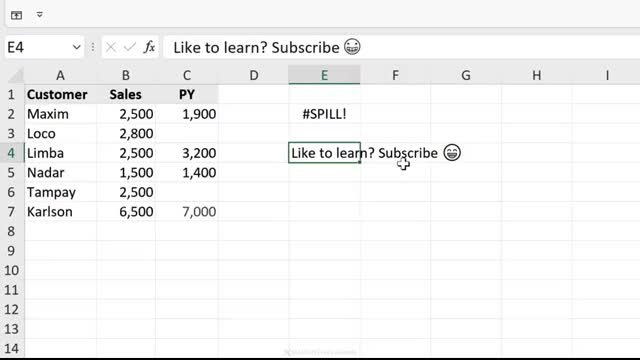This screenshot has width=640, height=360.
Task: Click the Select All corner triangle
Action: (x=16, y=76)
